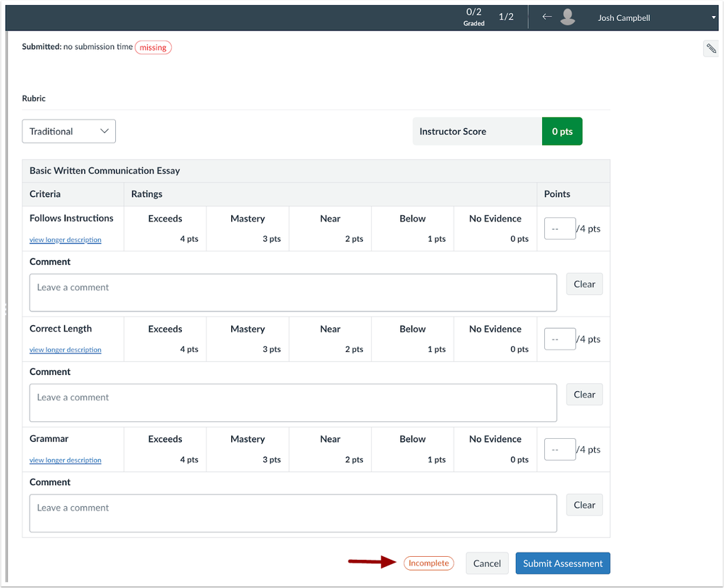Cancel the rubric assessment
Viewport: 724px width, 588px height.
click(x=487, y=563)
